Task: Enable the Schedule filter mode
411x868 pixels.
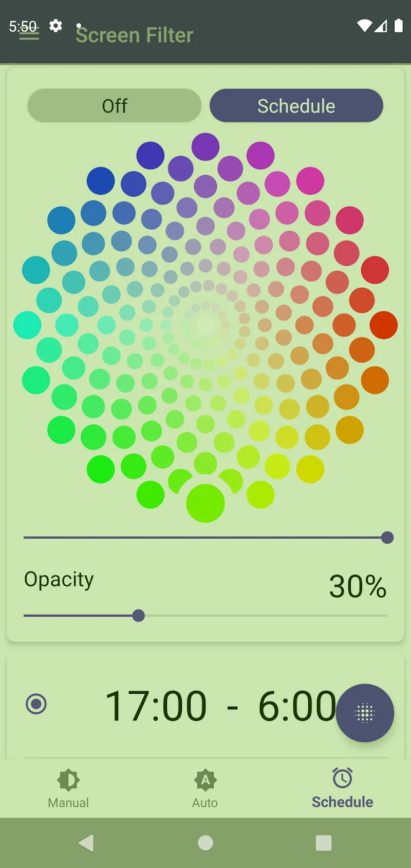Action: coord(296,105)
